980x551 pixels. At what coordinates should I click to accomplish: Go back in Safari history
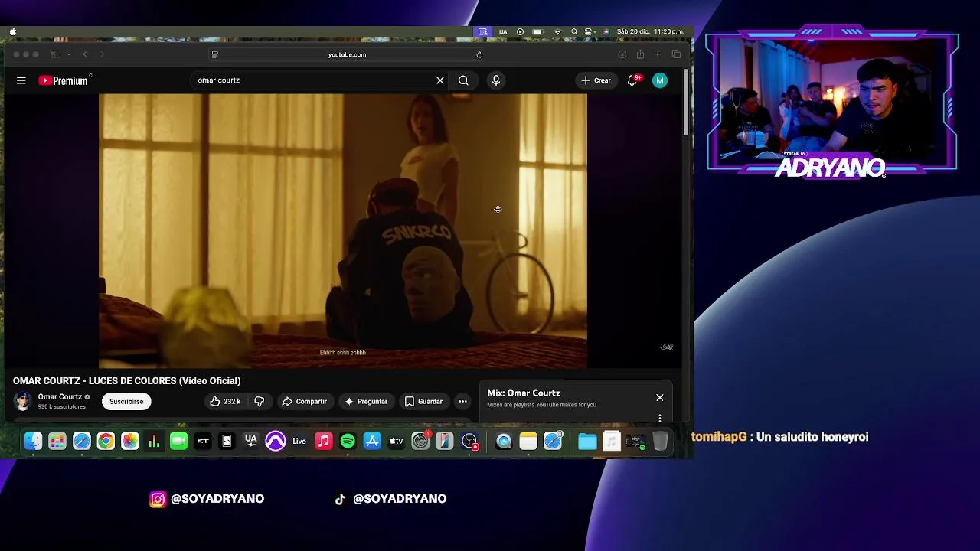tap(85, 54)
